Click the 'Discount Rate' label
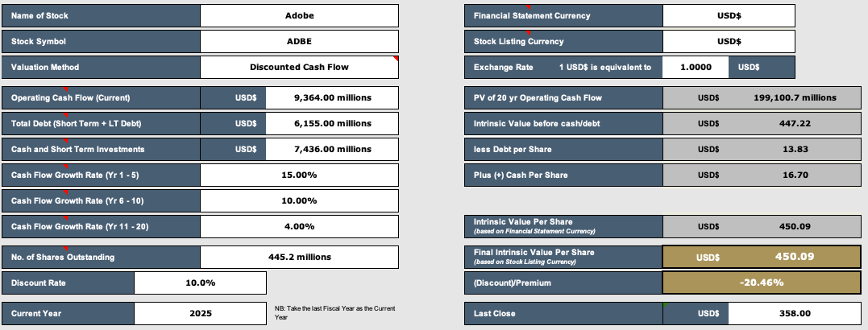 pos(38,283)
